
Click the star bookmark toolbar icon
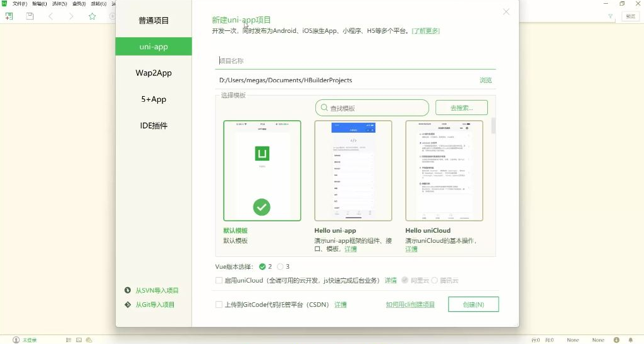92,16
